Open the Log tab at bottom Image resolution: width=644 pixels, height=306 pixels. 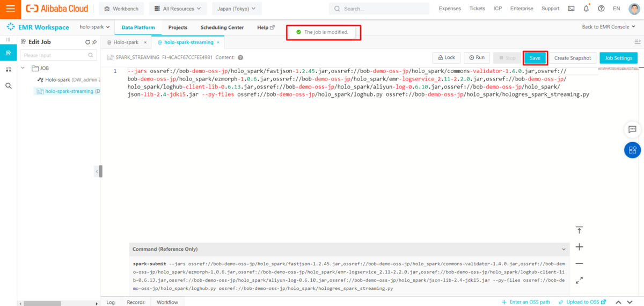tap(111, 302)
